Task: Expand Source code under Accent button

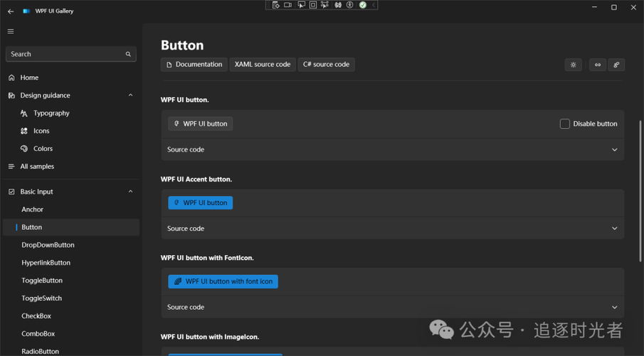Action: click(614, 229)
